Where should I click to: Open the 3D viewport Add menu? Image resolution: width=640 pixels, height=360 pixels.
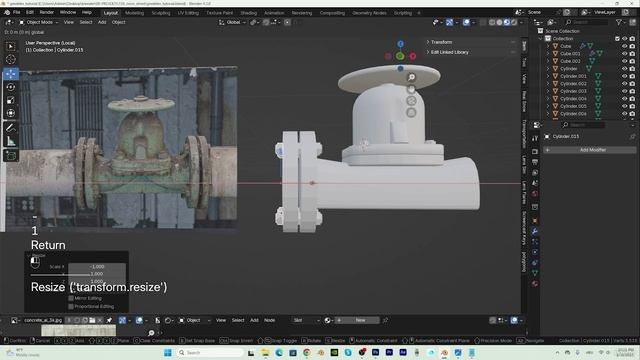click(x=102, y=22)
